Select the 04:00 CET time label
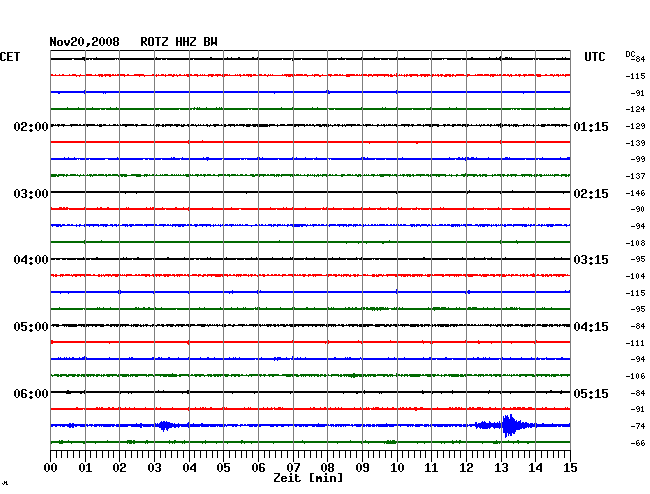The height and width of the screenshot is (494, 650). click(x=31, y=260)
